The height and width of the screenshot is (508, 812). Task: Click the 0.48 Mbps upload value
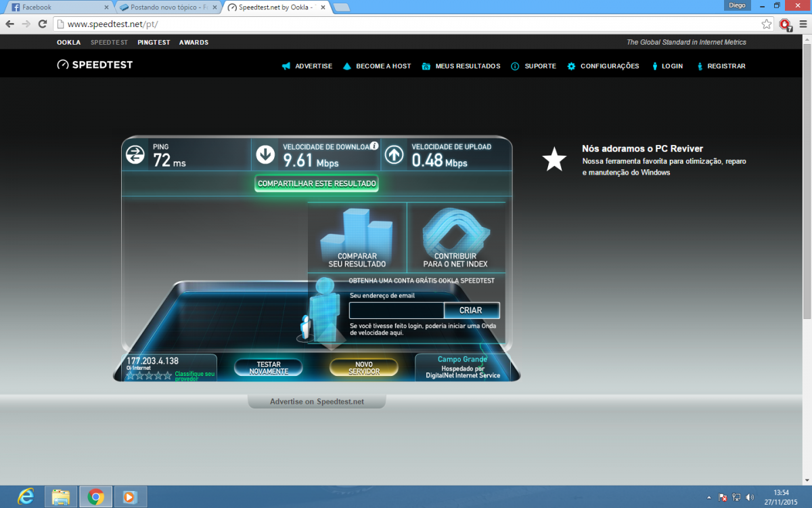pos(439,161)
